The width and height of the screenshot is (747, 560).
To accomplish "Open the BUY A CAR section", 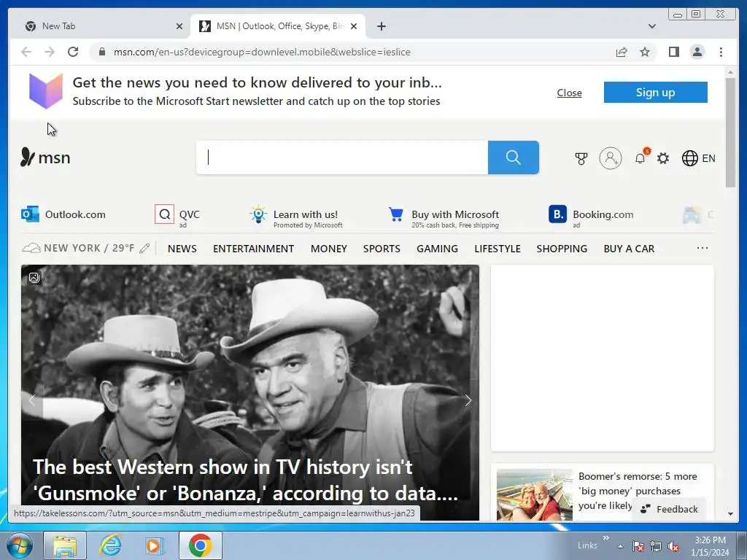I will click(629, 249).
